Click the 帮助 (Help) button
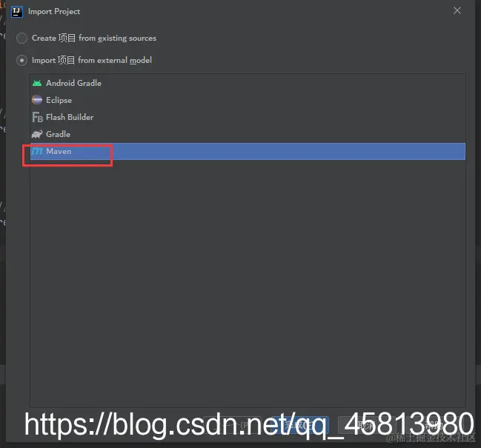This screenshot has width=481, height=448. click(x=433, y=425)
